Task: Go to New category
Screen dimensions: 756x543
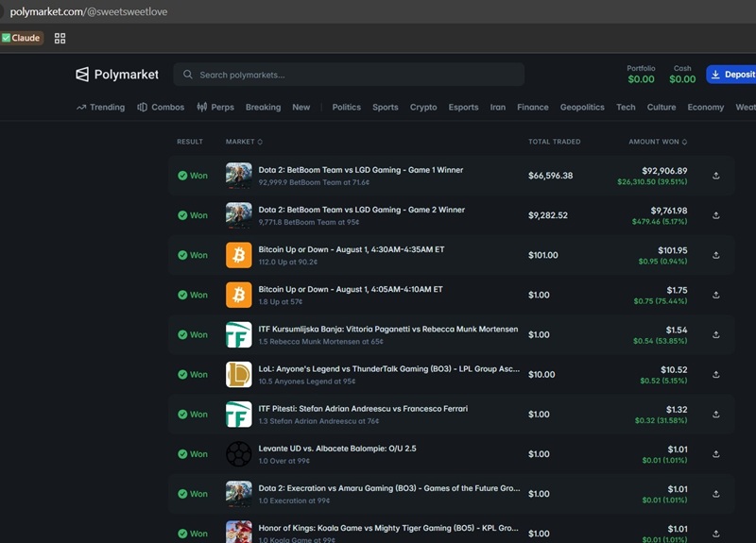Action: tap(301, 107)
